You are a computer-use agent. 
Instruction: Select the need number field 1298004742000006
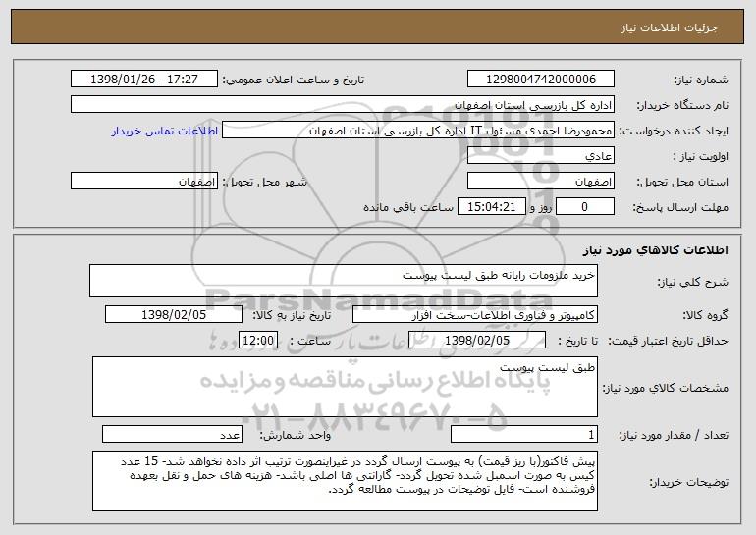pyautogui.click(x=540, y=79)
